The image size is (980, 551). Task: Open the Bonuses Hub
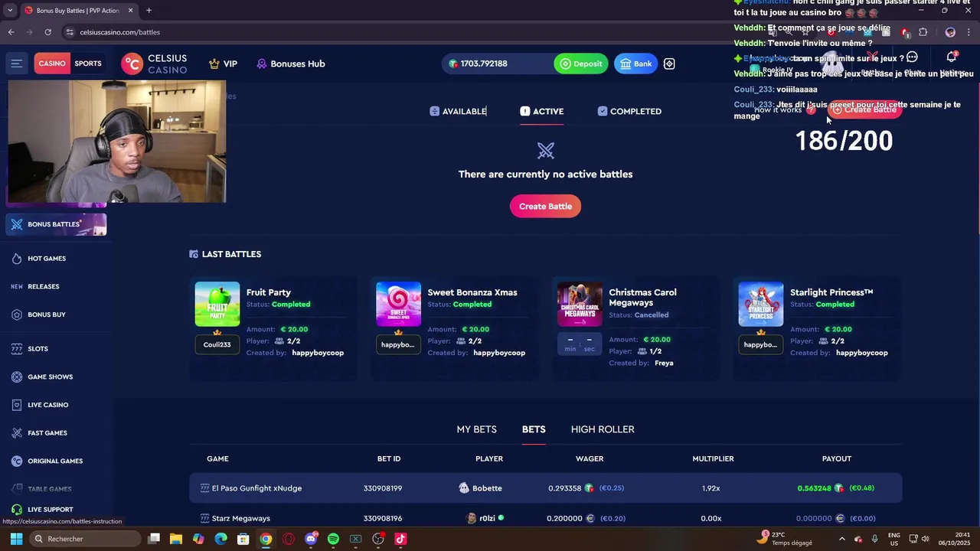(291, 64)
